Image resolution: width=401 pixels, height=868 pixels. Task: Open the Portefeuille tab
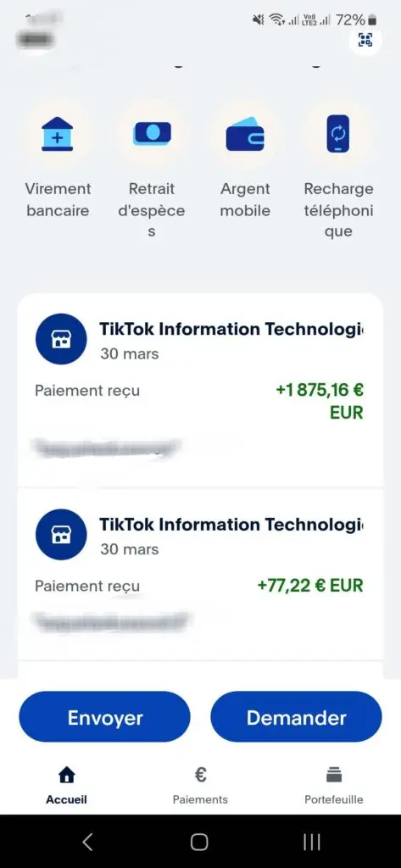[x=334, y=786]
